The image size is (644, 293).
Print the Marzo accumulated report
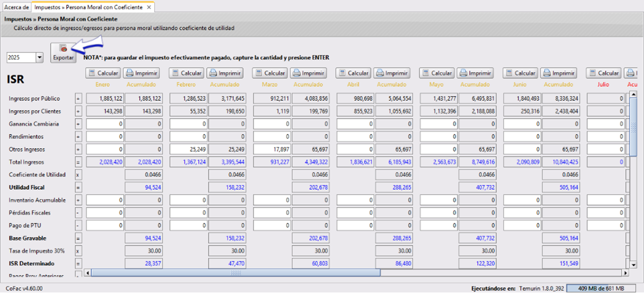[308, 73]
